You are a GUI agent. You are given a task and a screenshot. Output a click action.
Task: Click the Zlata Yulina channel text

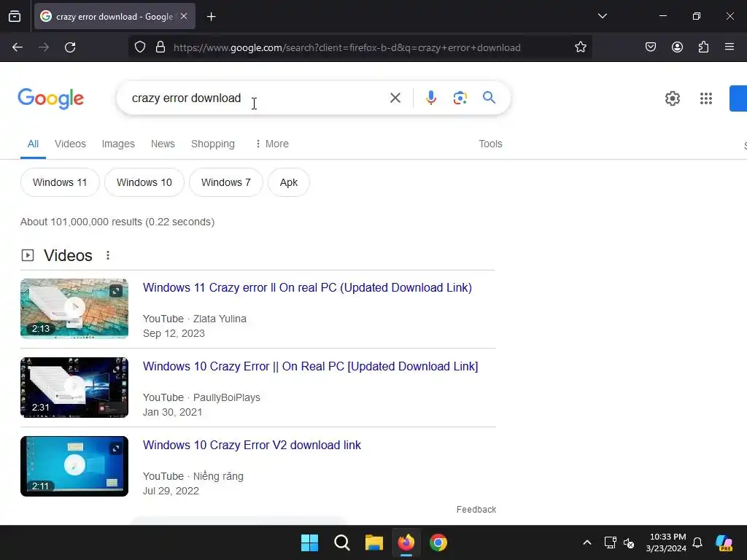click(220, 319)
